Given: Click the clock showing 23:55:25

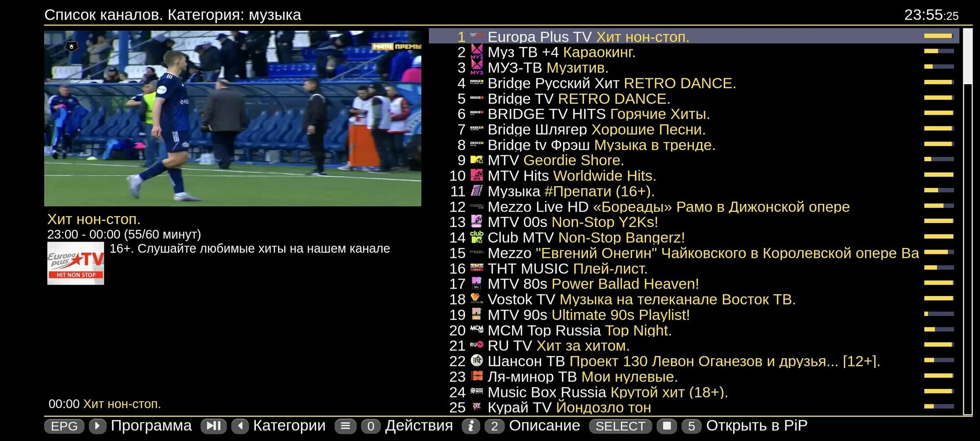Looking at the screenshot, I should click(931, 15).
